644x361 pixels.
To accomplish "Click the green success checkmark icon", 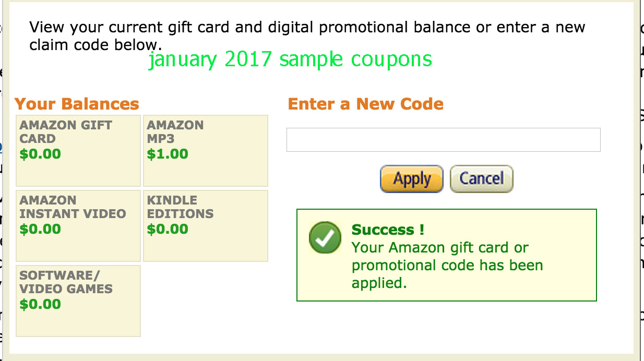I will click(x=325, y=238).
